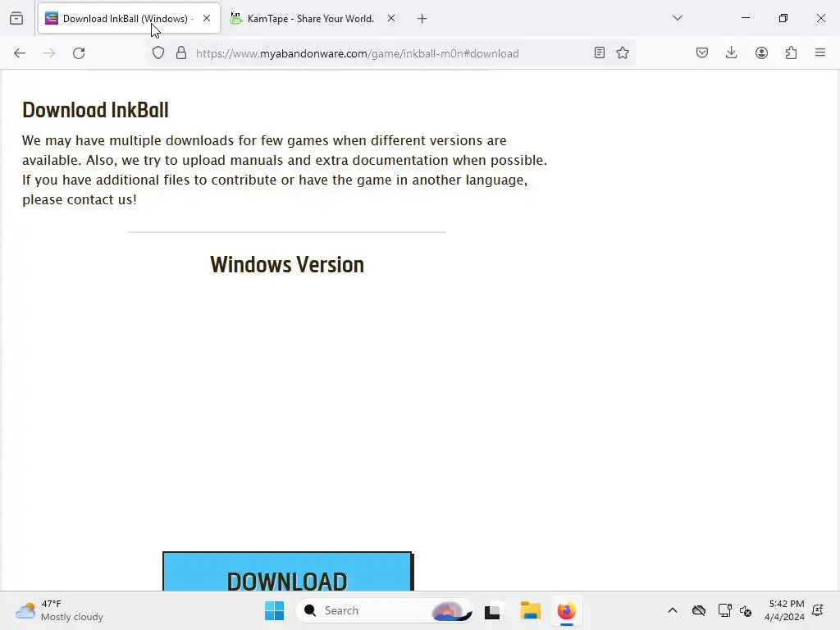This screenshot has width=840, height=630.
Task: Restore down the Firefox window
Action: coord(783,18)
